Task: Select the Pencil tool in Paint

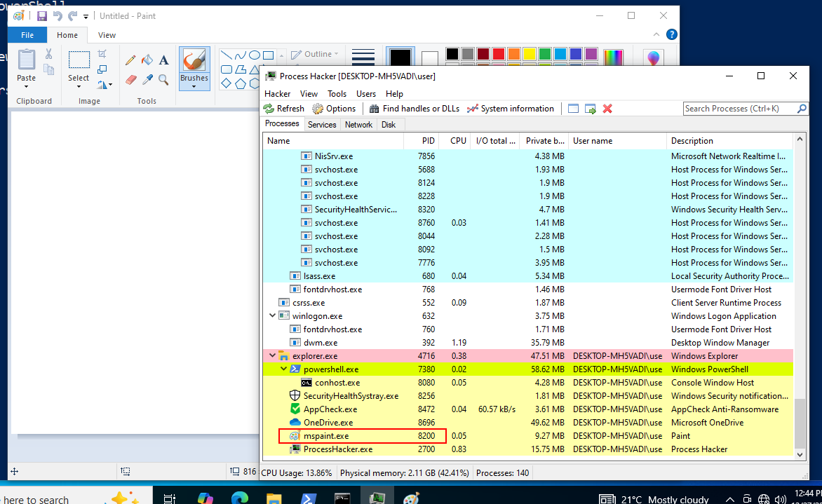Action: pos(130,60)
